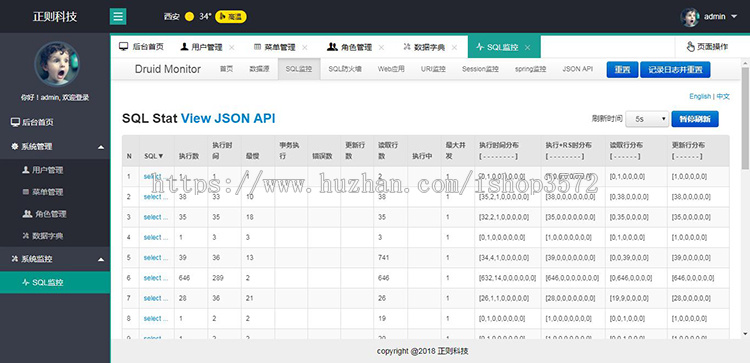Open Druid SQL监控 menu item
This screenshot has width=750, height=363.
(299, 69)
